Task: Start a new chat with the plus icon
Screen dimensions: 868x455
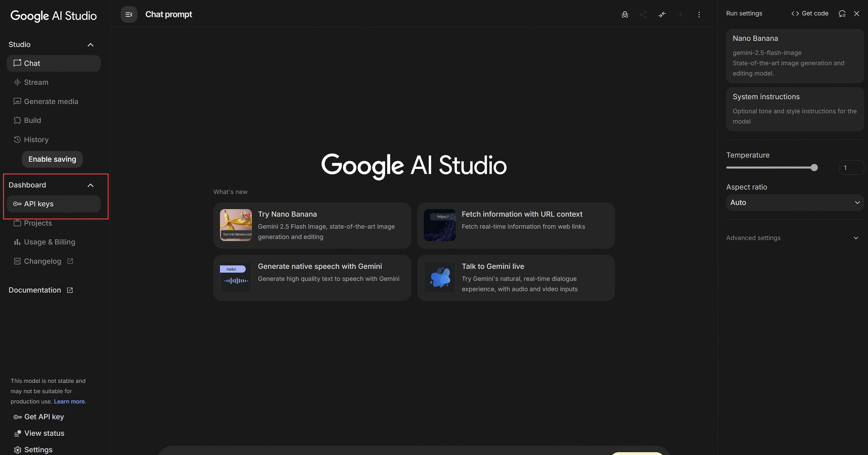Action: point(680,14)
